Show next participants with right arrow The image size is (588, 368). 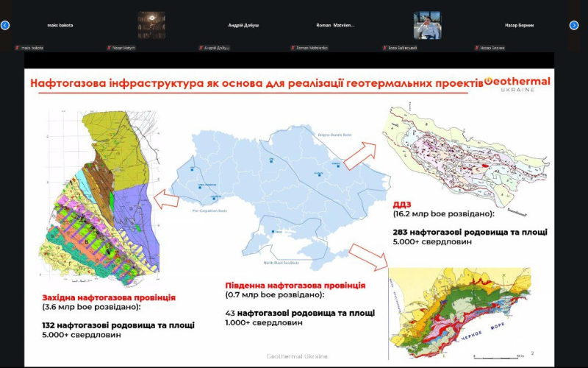[574, 25]
